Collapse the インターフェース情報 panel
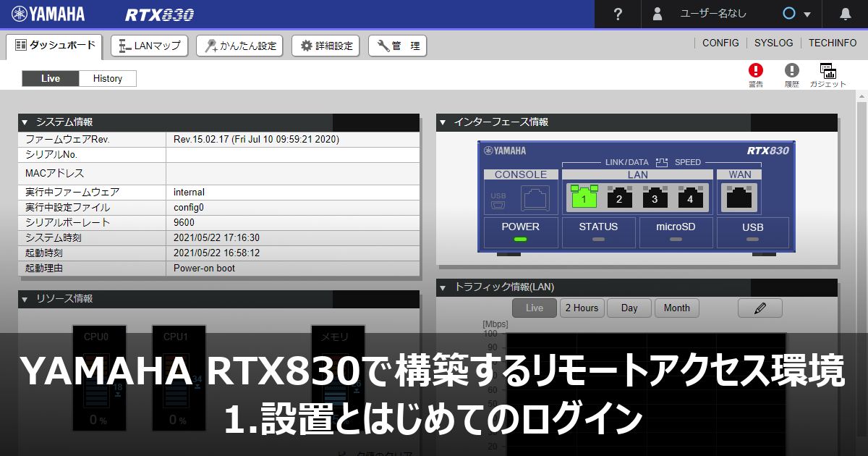This screenshot has height=456, width=868. pyautogui.click(x=443, y=122)
